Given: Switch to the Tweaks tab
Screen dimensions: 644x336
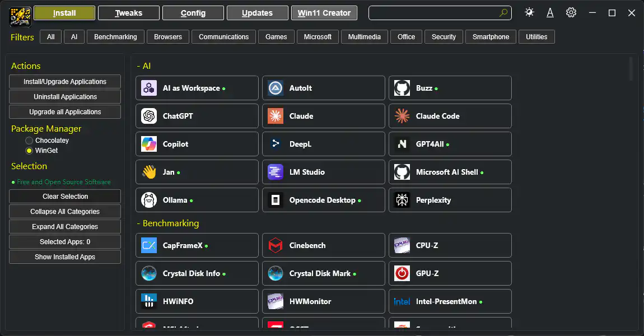Looking at the screenshot, I should click(129, 13).
